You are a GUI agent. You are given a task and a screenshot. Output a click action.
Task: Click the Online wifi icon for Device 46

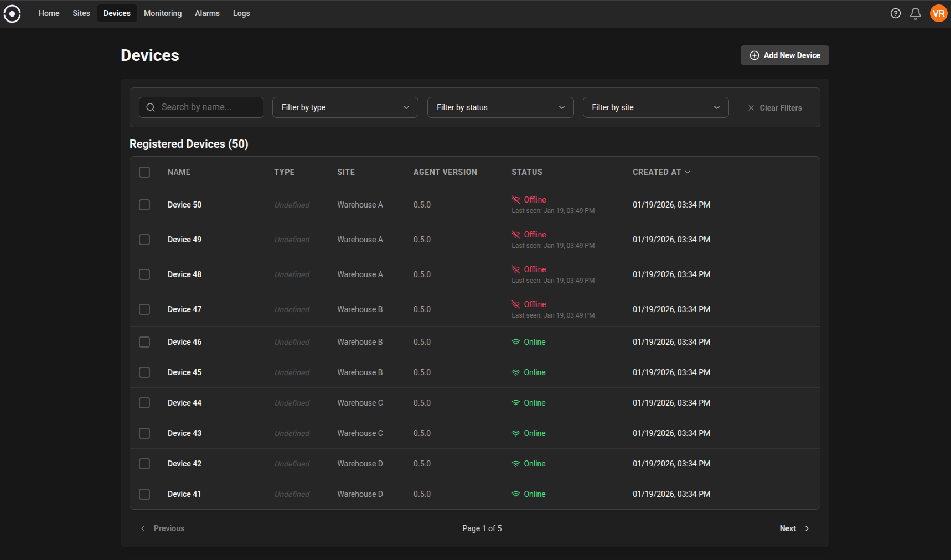click(516, 342)
